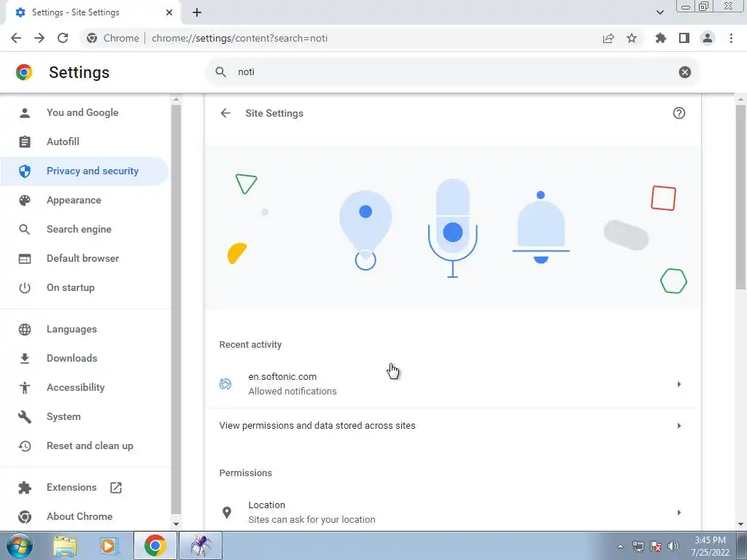Click the magnifier icon in settings search
The height and width of the screenshot is (560, 747).
click(x=220, y=72)
